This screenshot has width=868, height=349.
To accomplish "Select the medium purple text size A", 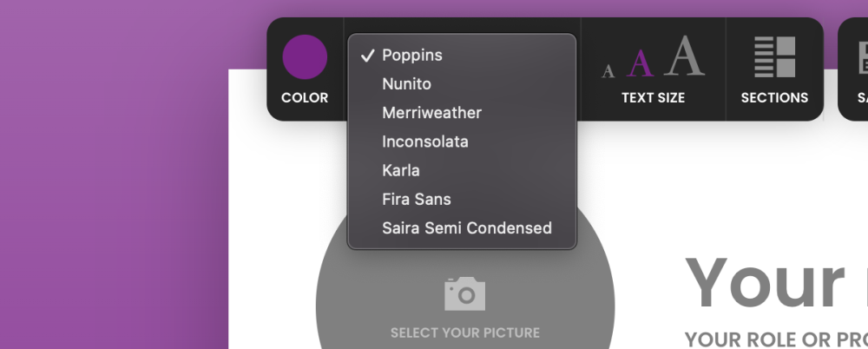I will 640,63.
